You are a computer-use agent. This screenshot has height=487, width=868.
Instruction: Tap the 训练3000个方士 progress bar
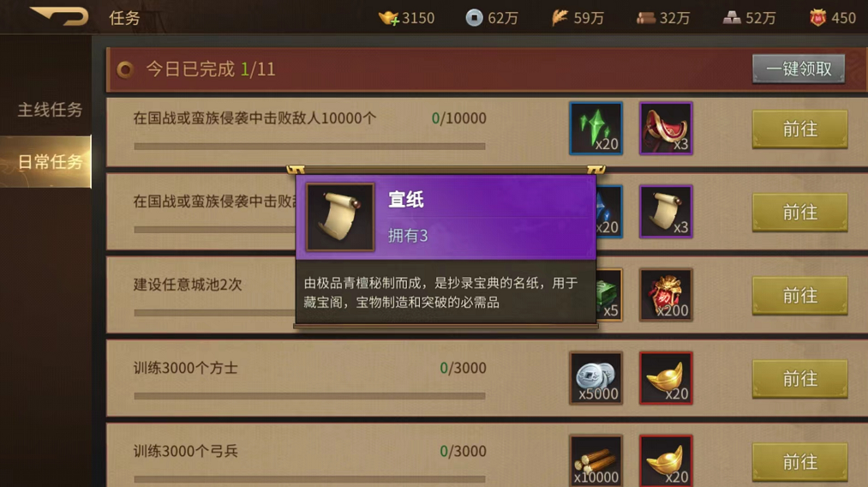point(309,396)
